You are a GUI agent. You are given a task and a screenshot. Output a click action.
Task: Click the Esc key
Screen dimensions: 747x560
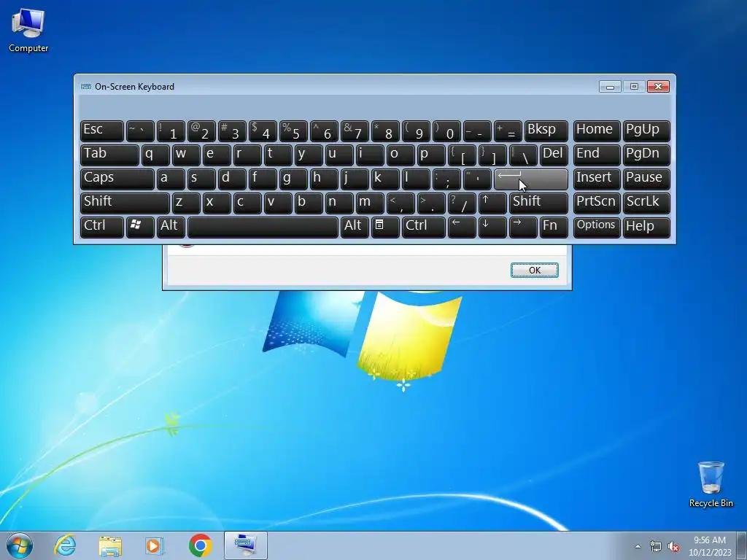[x=102, y=131]
